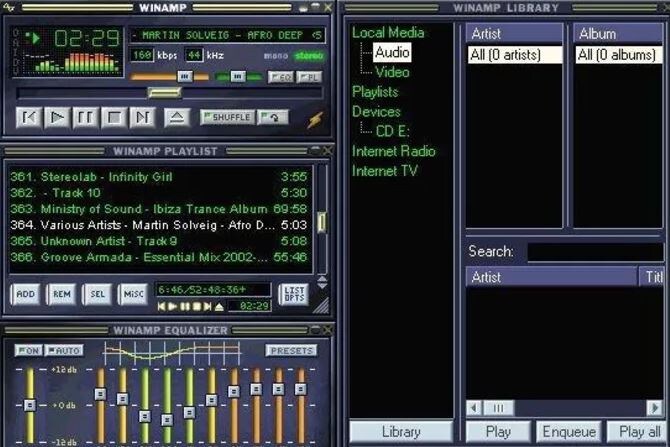Open the playlist ADD menu button

point(26,294)
